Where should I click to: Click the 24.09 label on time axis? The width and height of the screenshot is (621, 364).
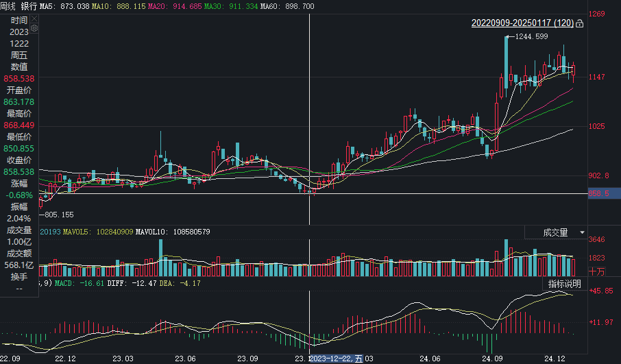(x=491, y=359)
